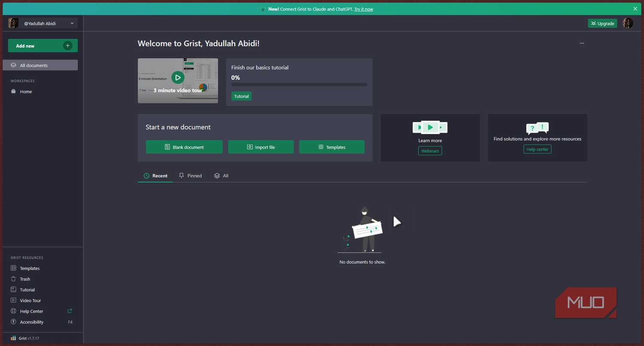Image resolution: width=644 pixels, height=346 pixels.
Task: Click the Import file download icon
Action: pyautogui.click(x=250, y=147)
